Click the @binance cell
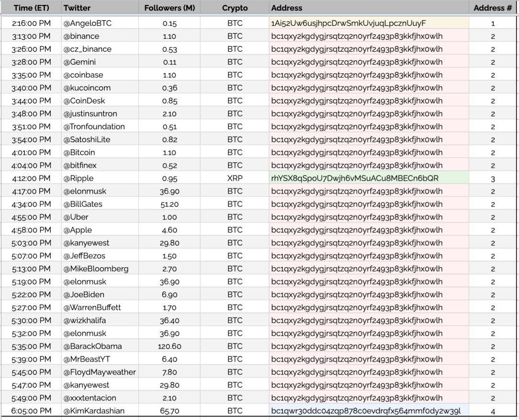The width and height of the screenshot is (519, 420). [100, 36]
